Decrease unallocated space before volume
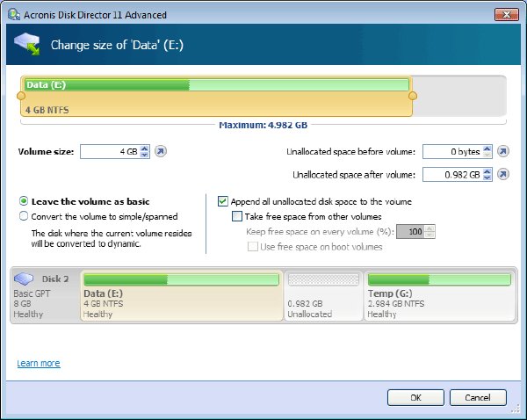This screenshot has width=527, height=420. [x=487, y=155]
